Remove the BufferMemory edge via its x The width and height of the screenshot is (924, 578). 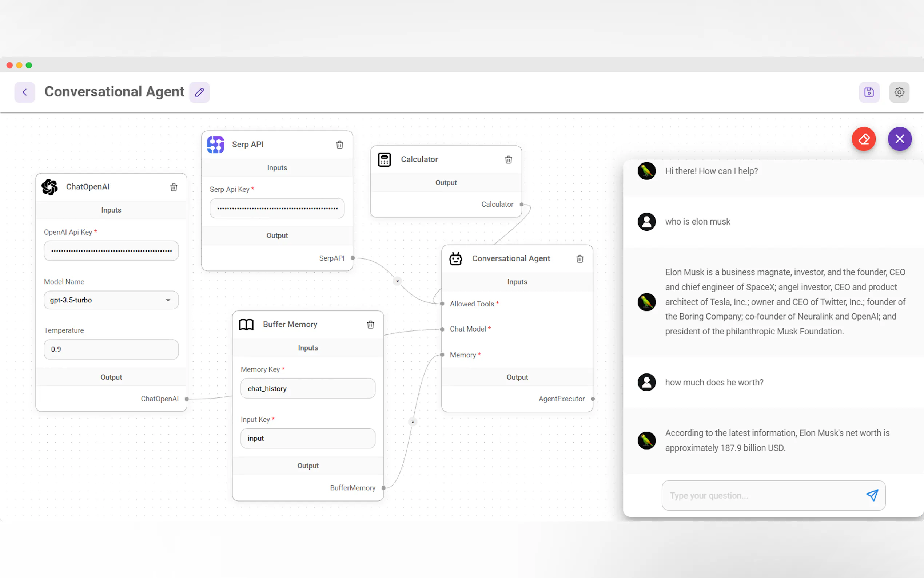coord(413,421)
